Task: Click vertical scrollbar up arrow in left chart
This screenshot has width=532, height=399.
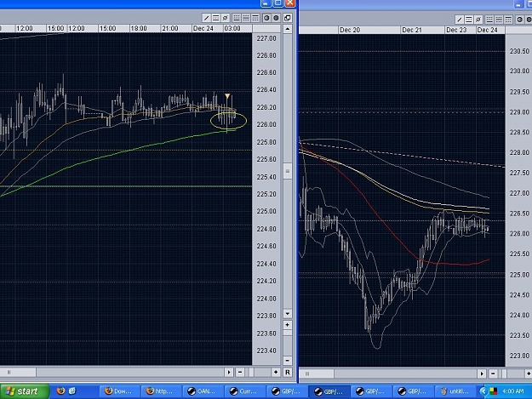Action: [x=288, y=29]
